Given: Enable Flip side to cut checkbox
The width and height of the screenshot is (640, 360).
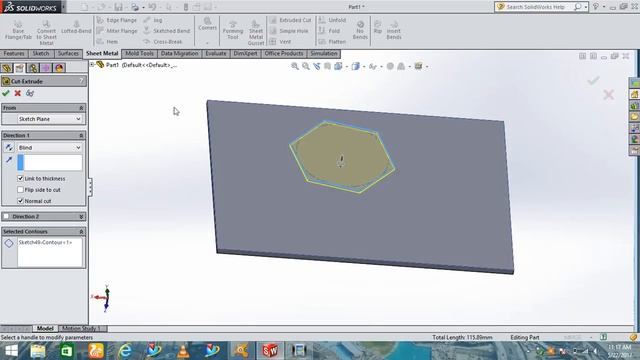Looking at the screenshot, I should click(20, 190).
